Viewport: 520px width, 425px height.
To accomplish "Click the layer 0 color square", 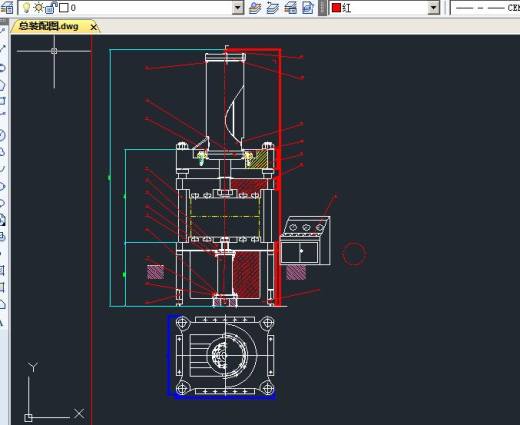I will [x=64, y=7].
